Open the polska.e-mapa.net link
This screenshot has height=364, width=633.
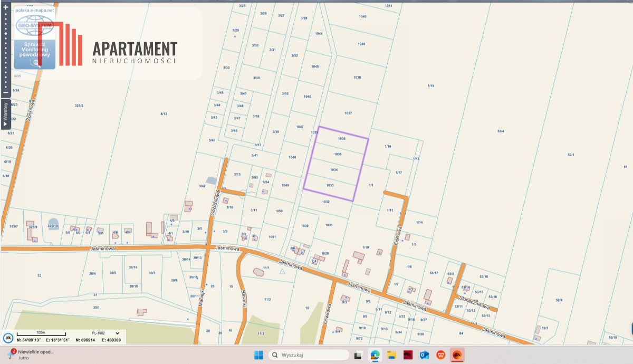(35, 10)
